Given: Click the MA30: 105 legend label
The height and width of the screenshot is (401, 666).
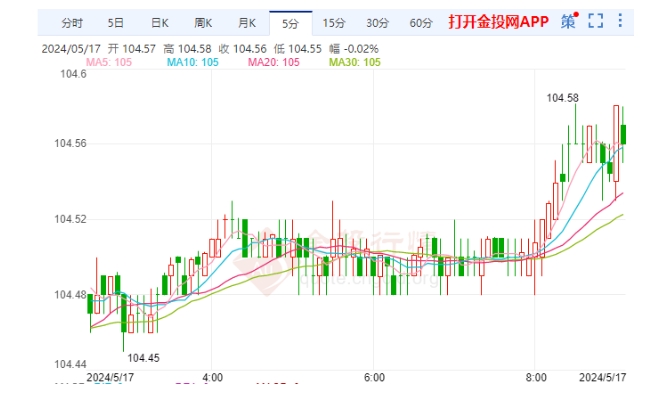Looking at the screenshot, I should tap(355, 62).
